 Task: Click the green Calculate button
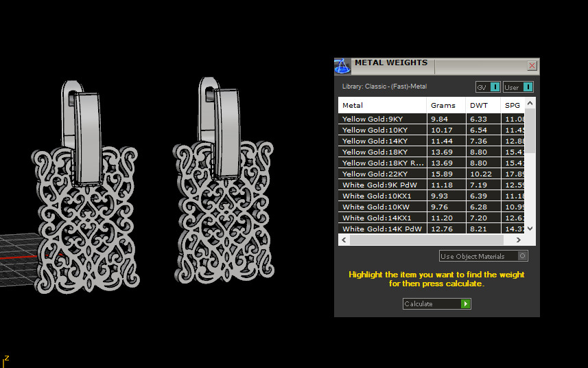pyautogui.click(x=437, y=304)
